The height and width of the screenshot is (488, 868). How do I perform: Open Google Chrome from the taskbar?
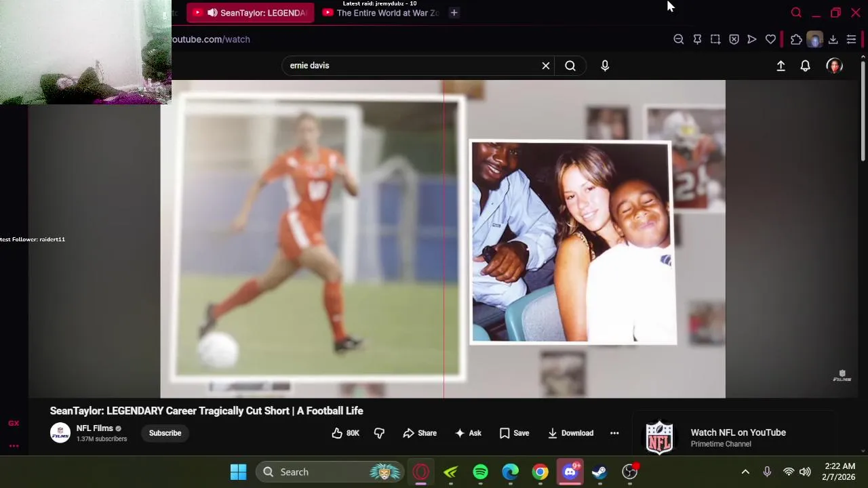(x=540, y=472)
